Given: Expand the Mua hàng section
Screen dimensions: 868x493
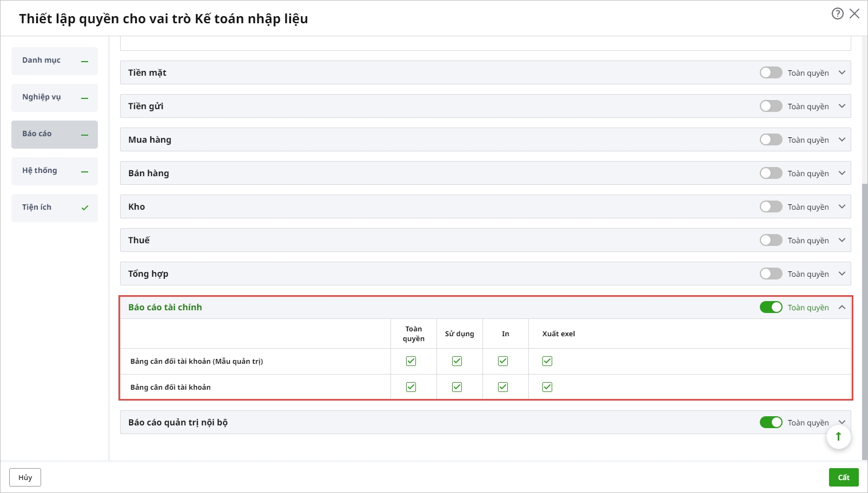Looking at the screenshot, I should click(x=842, y=139).
